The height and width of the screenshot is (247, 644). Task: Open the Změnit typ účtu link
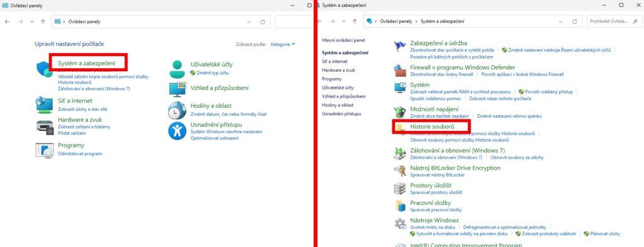coord(213,73)
